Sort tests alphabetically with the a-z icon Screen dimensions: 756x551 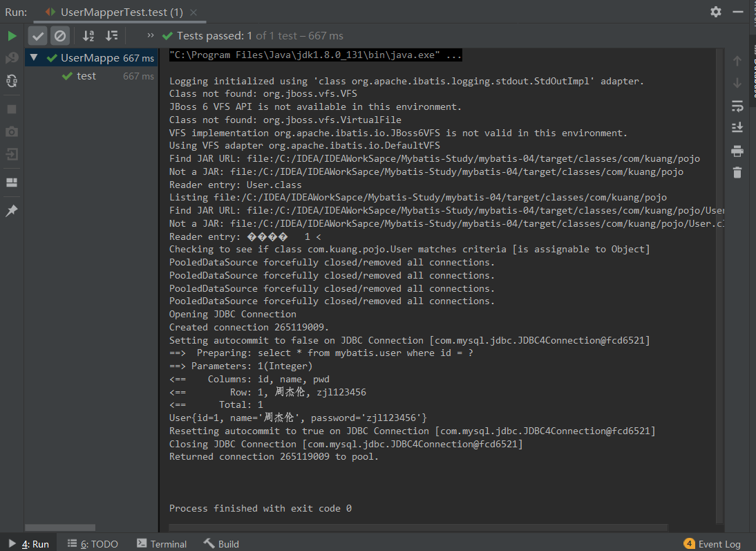point(88,36)
